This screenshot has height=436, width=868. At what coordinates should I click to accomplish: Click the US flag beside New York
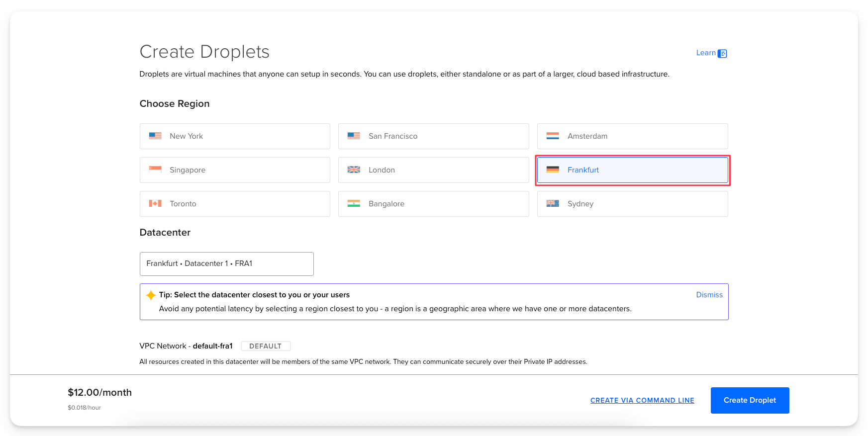[x=155, y=136]
